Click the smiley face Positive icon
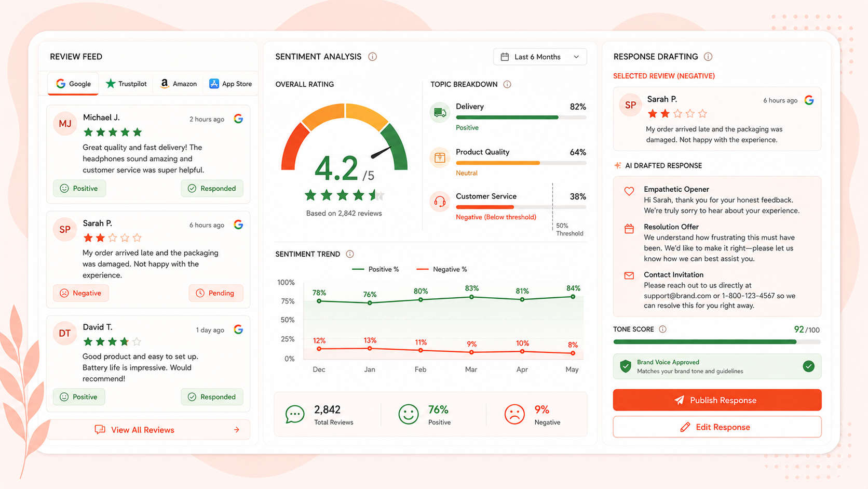 pyautogui.click(x=409, y=414)
